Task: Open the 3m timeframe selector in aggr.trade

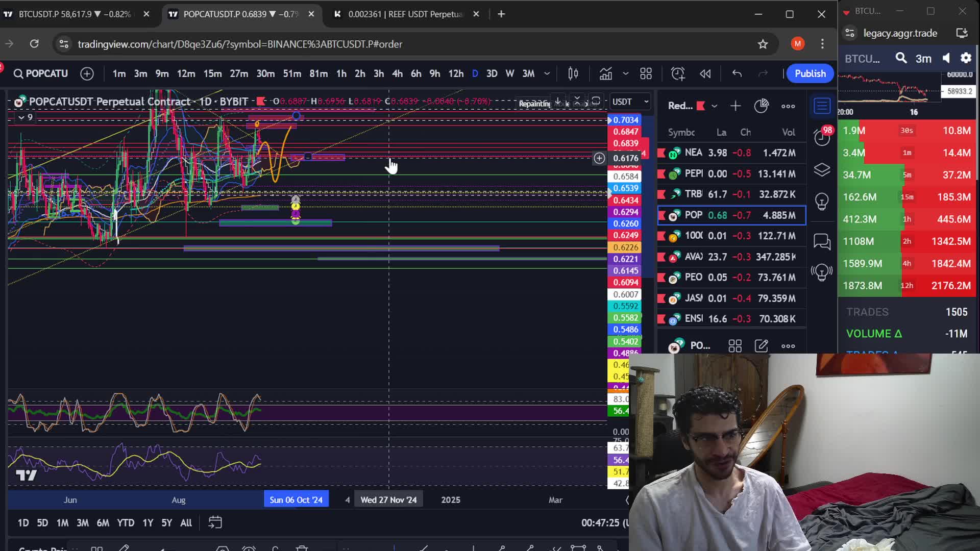Action: (x=923, y=59)
